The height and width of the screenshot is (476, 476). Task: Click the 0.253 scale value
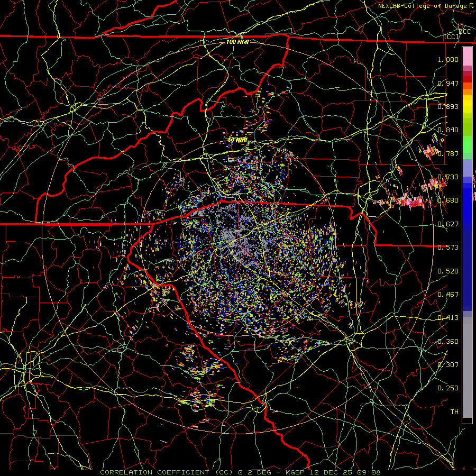click(448, 388)
